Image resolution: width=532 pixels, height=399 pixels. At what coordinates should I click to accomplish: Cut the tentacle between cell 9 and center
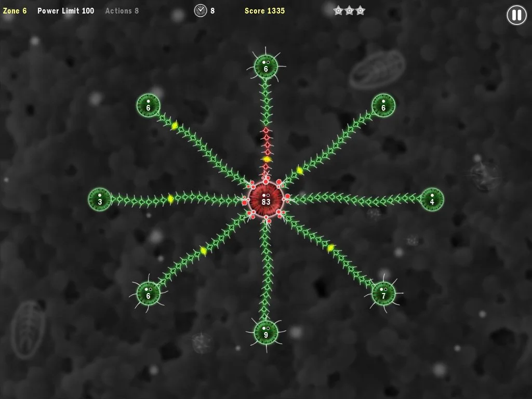266,270
